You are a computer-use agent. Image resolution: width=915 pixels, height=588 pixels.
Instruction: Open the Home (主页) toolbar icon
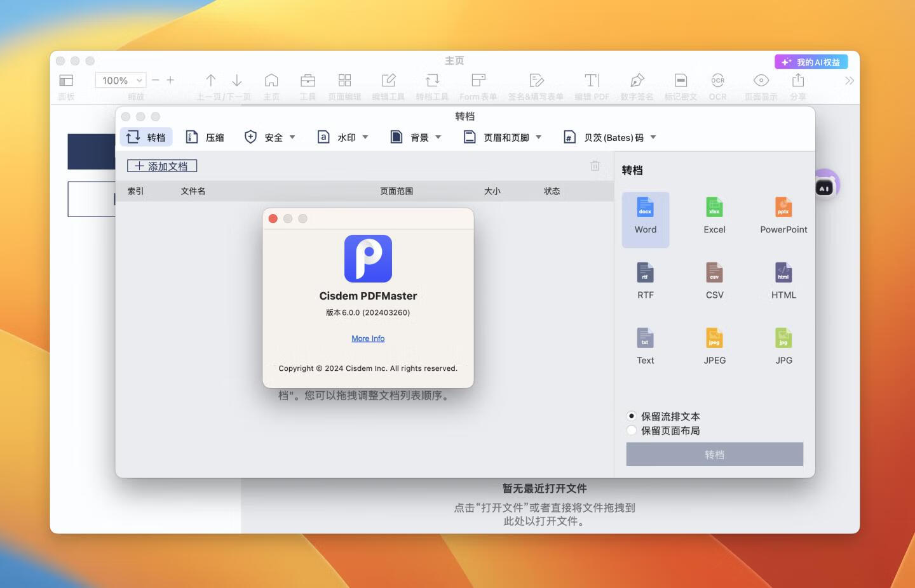271,80
